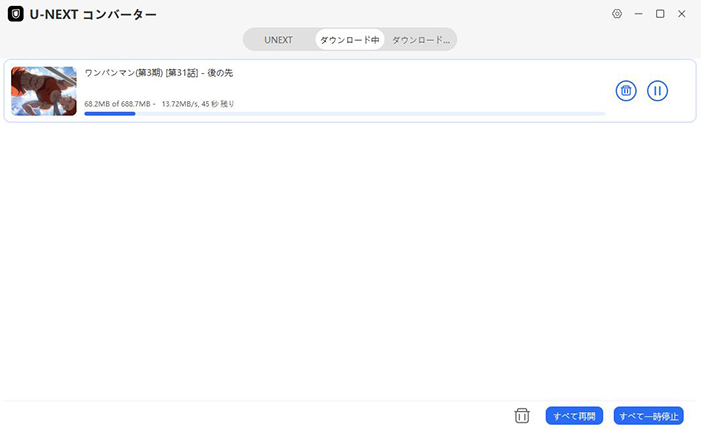Minimize the U-NEXT Converter window
The width and height of the screenshot is (701, 430).
638,14
